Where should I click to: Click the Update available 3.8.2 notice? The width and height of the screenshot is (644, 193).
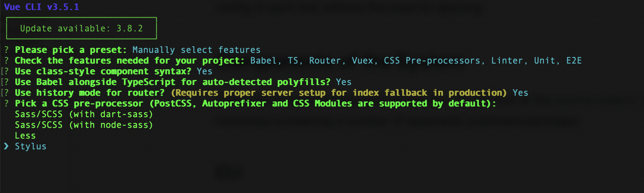click(x=81, y=28)
